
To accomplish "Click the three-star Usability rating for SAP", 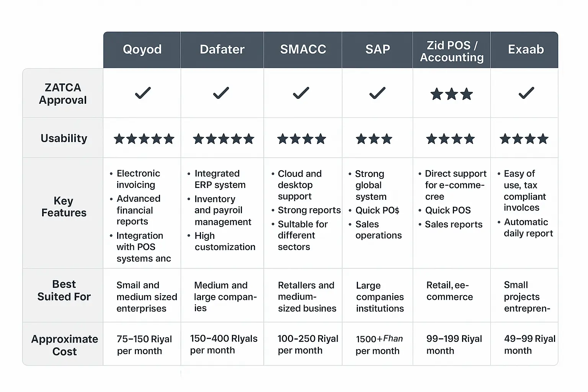I will click(374, 139).
